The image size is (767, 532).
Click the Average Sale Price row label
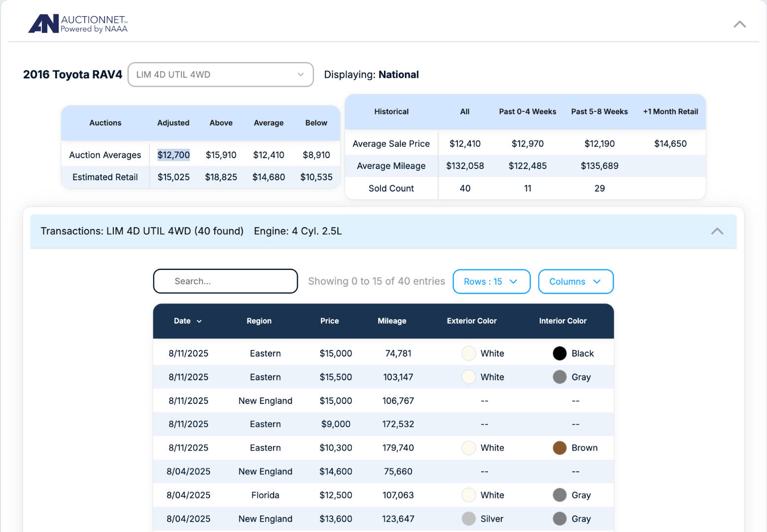point(391,143)
